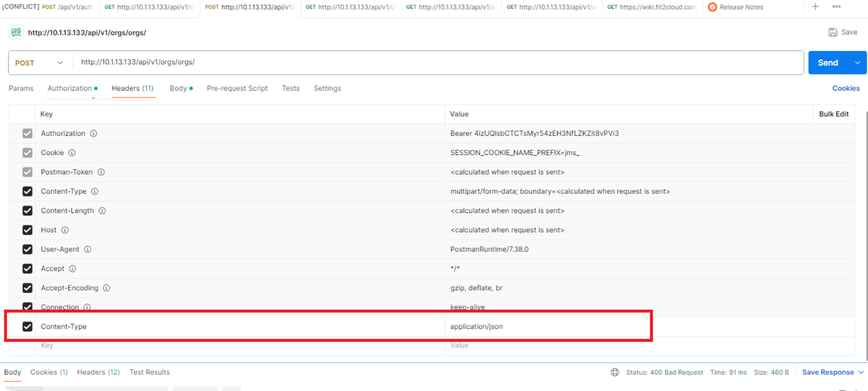
Task: Show info for the Accept-Encoding header
Action: tap(106, 288)
